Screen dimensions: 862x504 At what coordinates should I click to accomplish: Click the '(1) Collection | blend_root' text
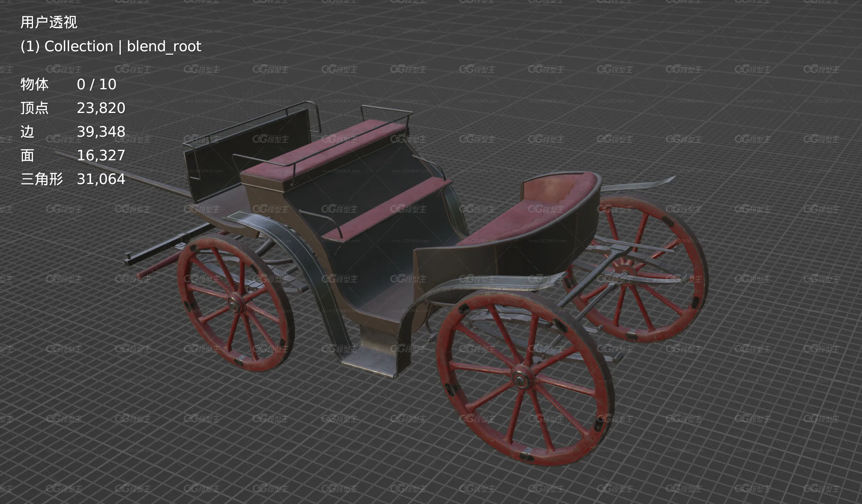point(111,47)
